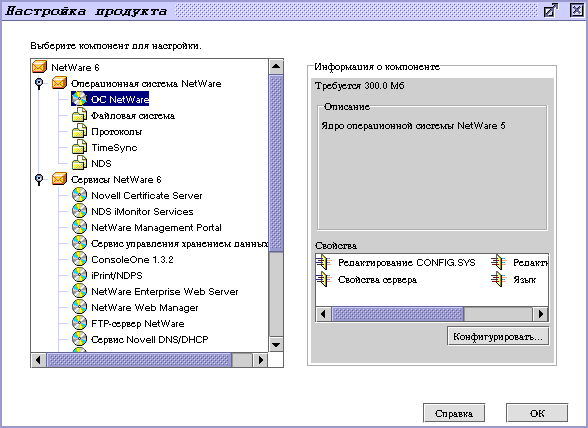Click the Редактирование CONFIG.SYS property label
The height and width of the screenshot is (428, 588).
click(x=406, y=263)
